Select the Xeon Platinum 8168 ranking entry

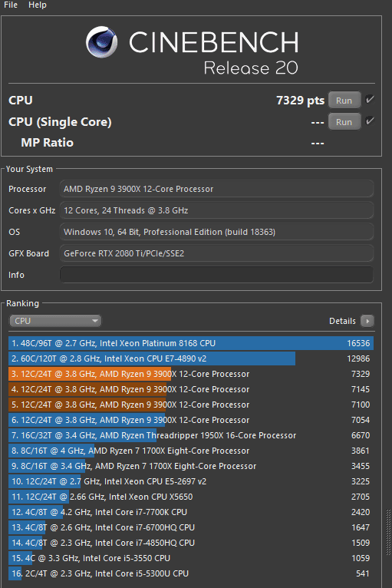pyautogui.click(x=191, y=343)
